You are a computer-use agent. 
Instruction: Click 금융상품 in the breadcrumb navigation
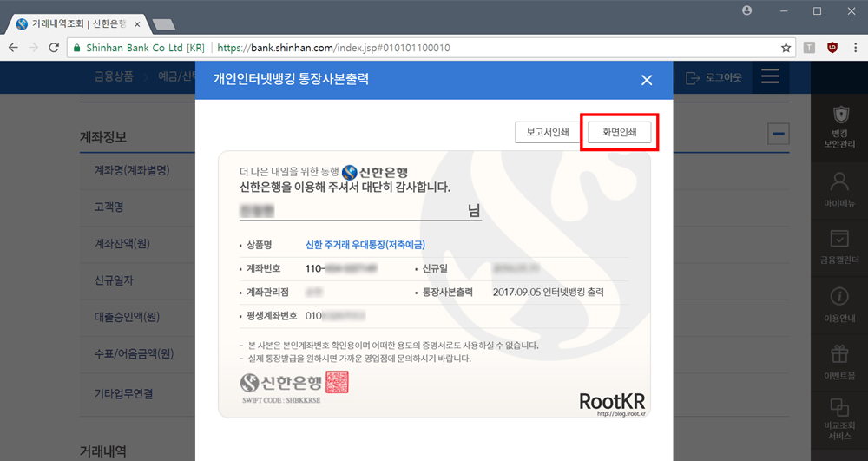click(114, 77)
